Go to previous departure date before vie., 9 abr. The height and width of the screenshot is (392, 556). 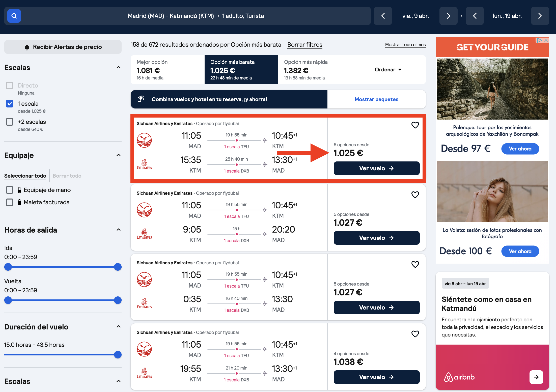pos(383,16)
